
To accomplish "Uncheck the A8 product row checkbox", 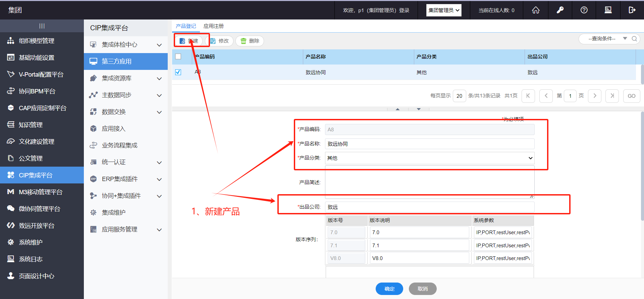I will click(178, 72).
